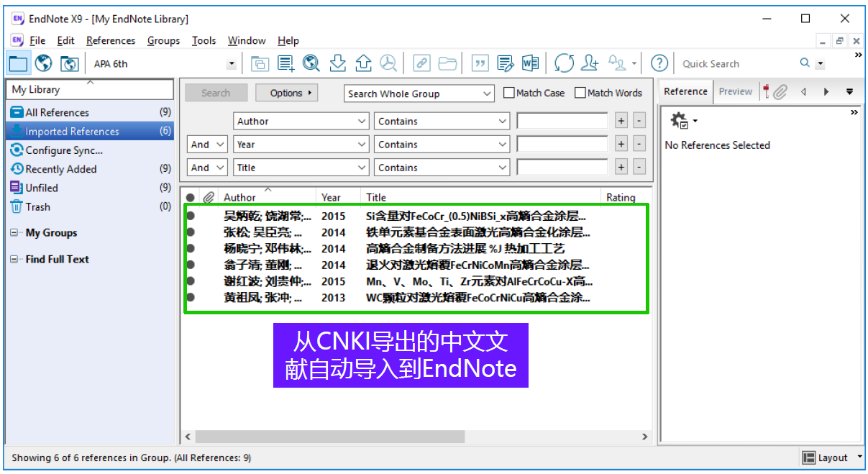The height and width of the screenshot is (474, 868).
Task: Open the Author field dropdown
Action: click(362, 122)
